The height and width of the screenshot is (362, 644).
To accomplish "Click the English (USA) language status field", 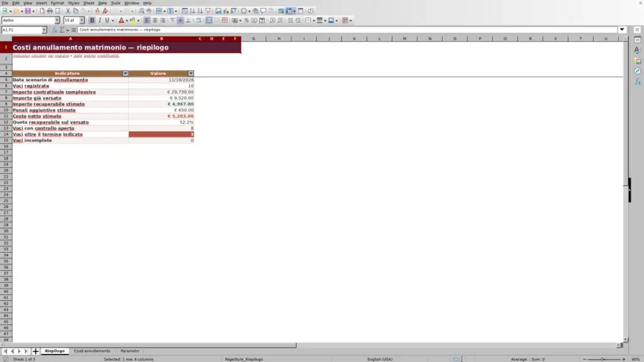I will tap(380, 359).
